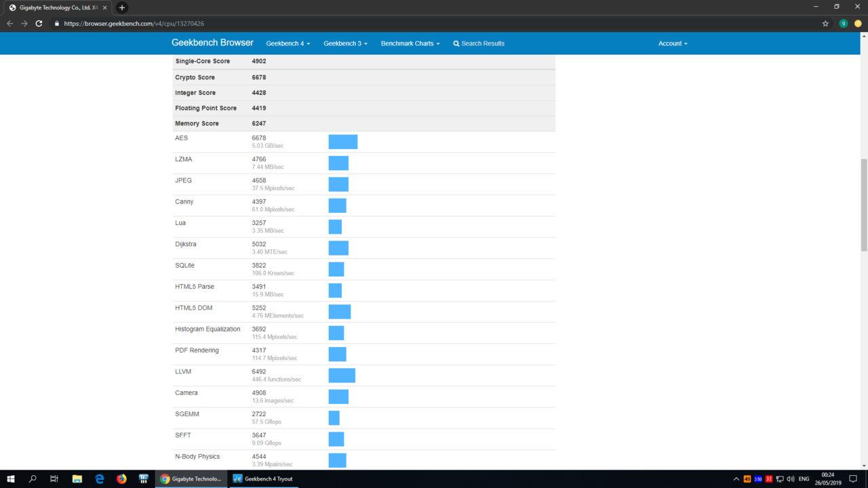Viewport: 868px width, 488px height.
Task: Click the ENG language indicator
Action: click(x=804, y=479)
